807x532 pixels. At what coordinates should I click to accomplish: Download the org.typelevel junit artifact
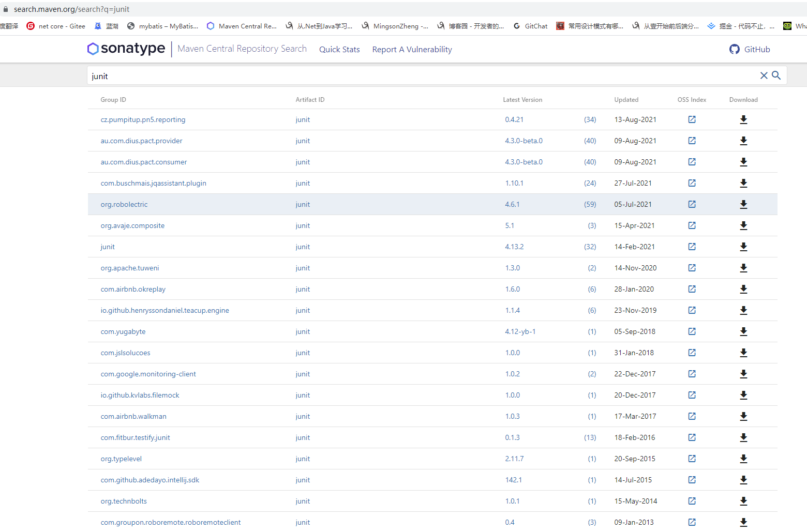pyautogui.click(x=743, y=459)
